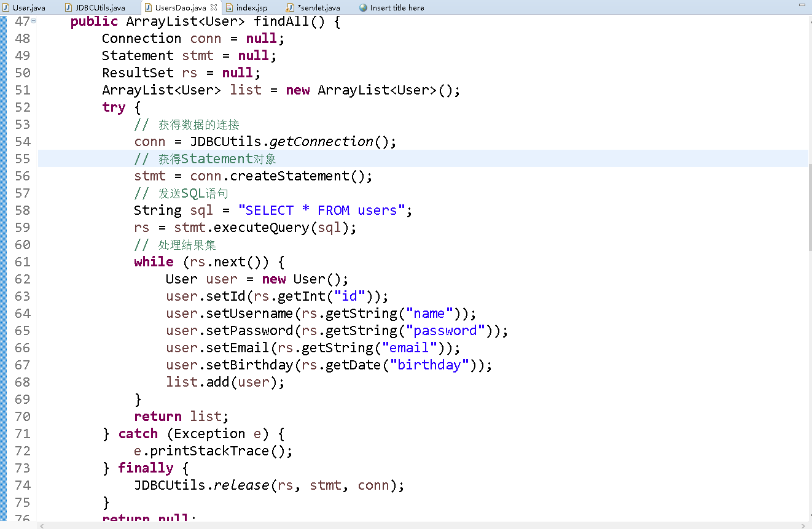Click 'getConnection' in JDBCUtils call
Screen dimensions: 812x529
point(321,142)
